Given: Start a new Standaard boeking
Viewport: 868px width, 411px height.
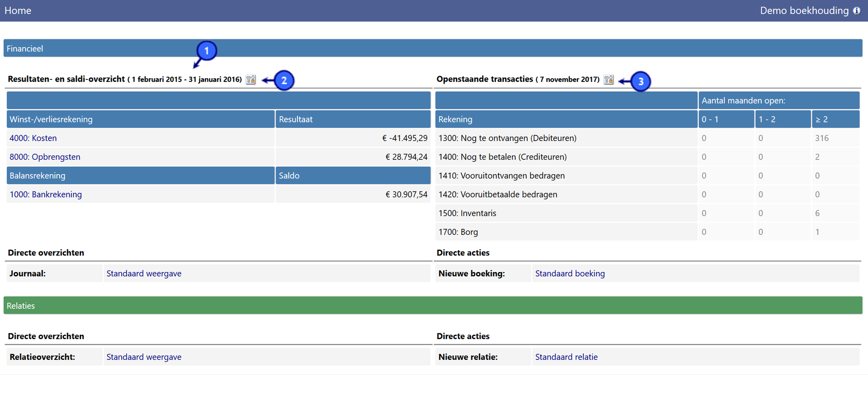Looking at the screenshot, I should (x=570, y=274).
